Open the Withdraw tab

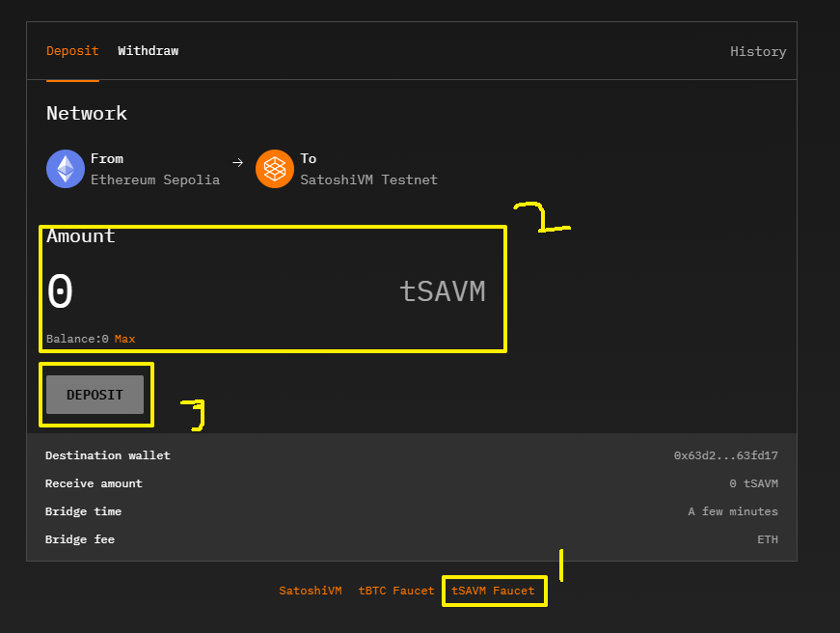pos(149,51)
